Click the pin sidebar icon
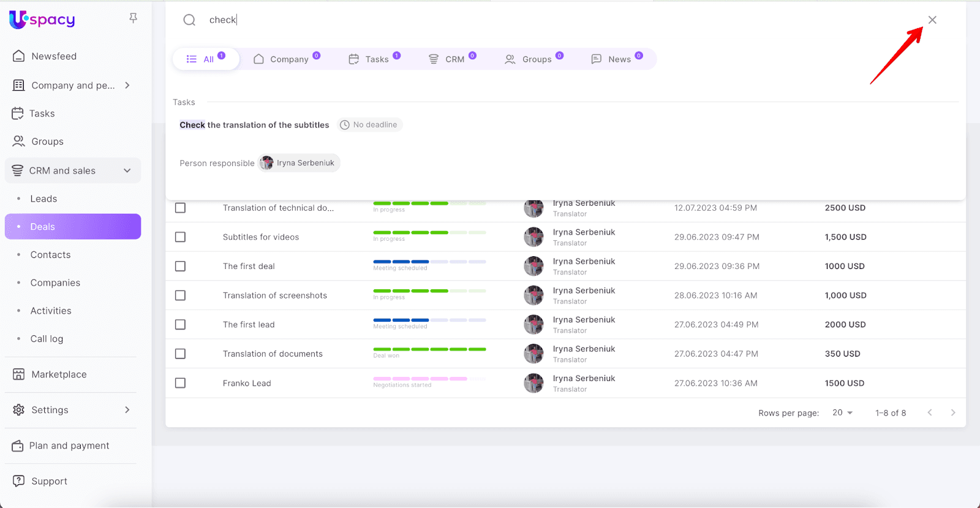This screenshot has height=508, width=980. point(133,18)
